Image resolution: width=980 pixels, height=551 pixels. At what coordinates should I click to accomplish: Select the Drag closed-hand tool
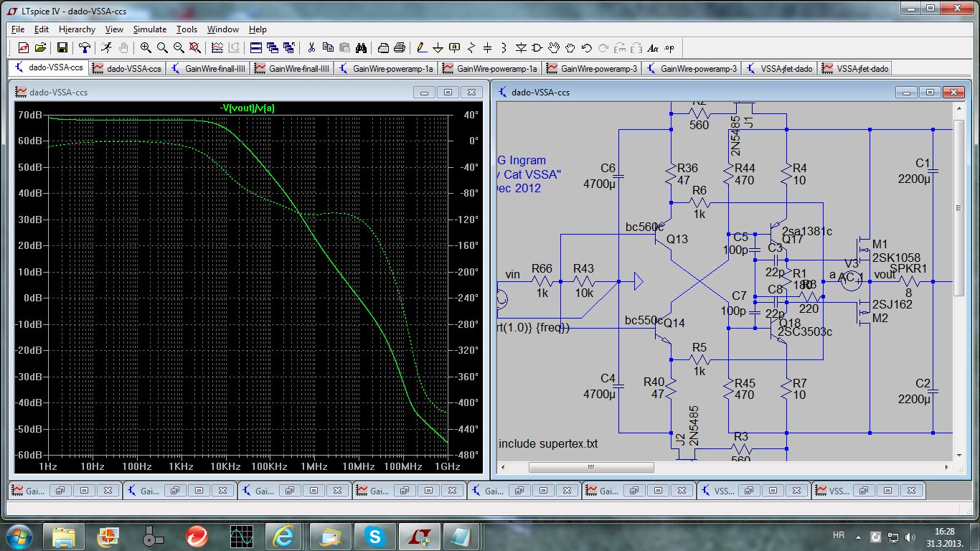point(570,48)
